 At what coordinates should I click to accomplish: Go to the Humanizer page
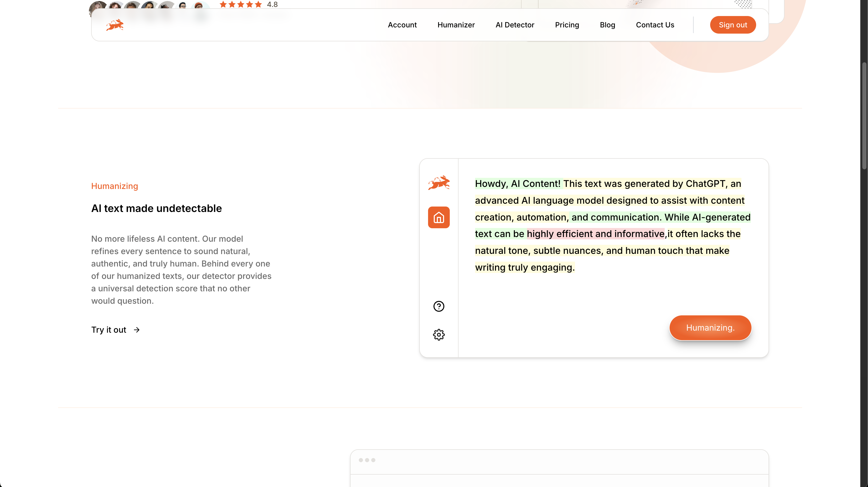click(x=456, y=25)
